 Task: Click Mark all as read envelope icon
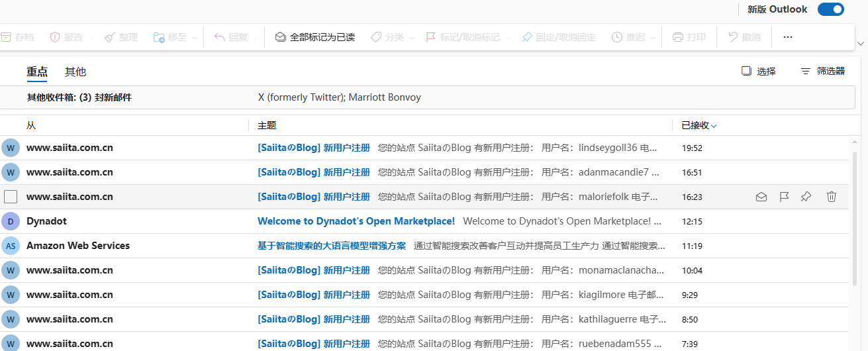(281, 37)
